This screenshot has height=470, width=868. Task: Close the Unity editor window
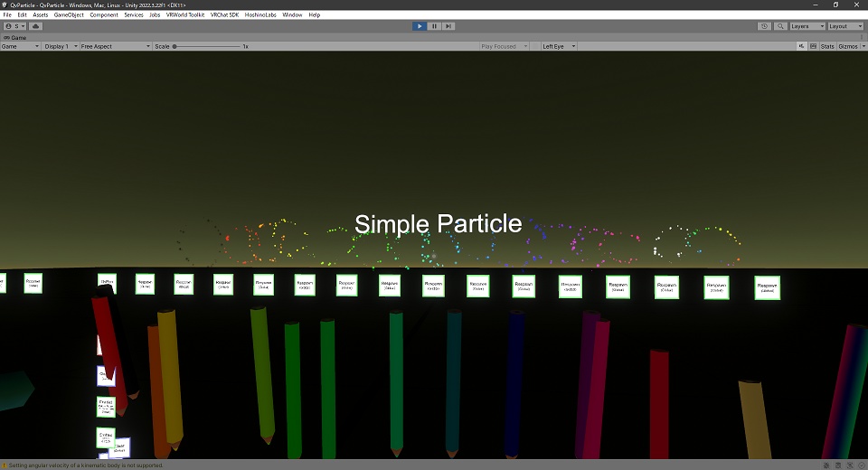tap(856, 5)
